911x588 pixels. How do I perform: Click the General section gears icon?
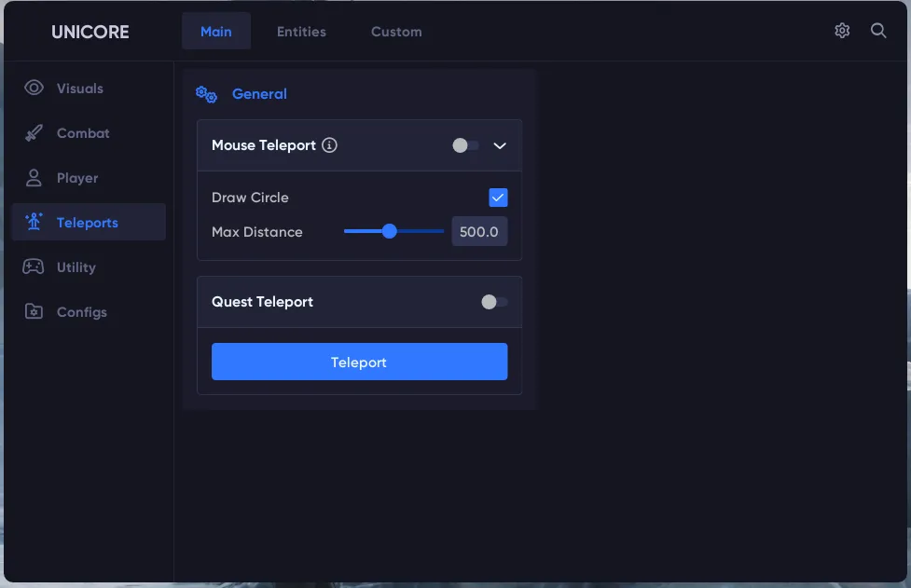pos(206,94)
